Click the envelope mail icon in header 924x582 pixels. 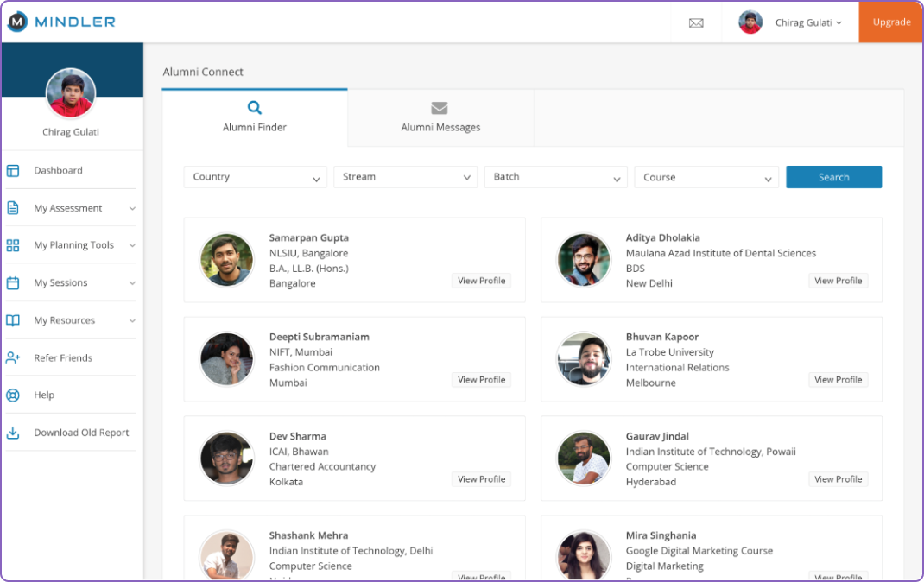(x=696, y=23)
